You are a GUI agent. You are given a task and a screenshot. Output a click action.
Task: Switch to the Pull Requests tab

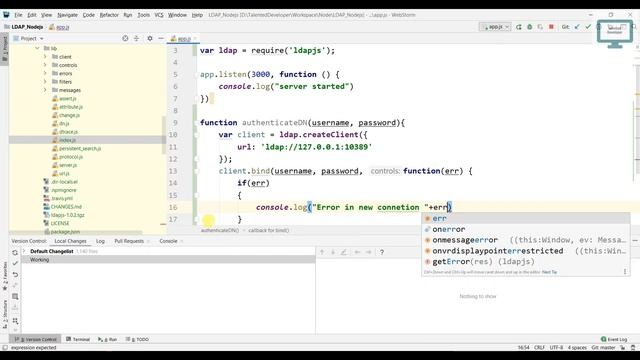click(129, 241)
